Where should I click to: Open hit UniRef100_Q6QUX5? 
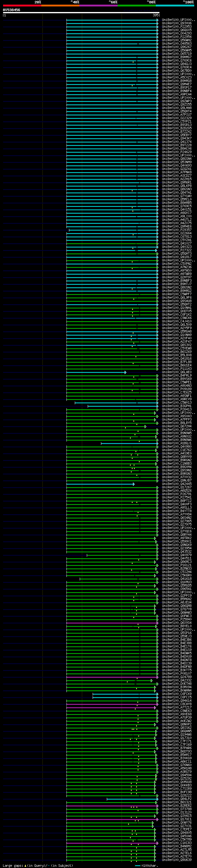pyautogui.click(x=177, y=30)
